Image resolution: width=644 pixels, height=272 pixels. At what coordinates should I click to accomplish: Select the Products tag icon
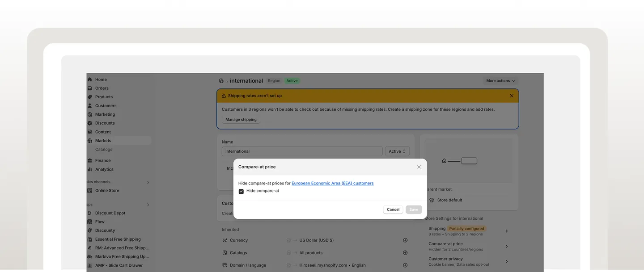click(x=90, y=97)
